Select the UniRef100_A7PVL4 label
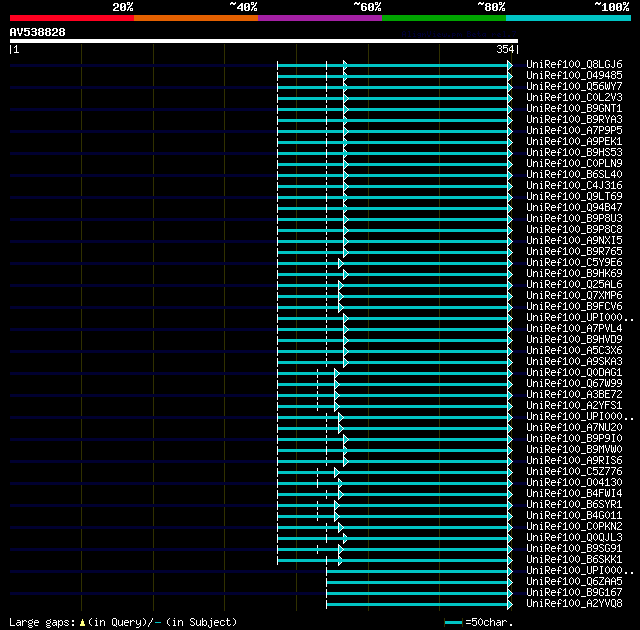 (574, 328)
